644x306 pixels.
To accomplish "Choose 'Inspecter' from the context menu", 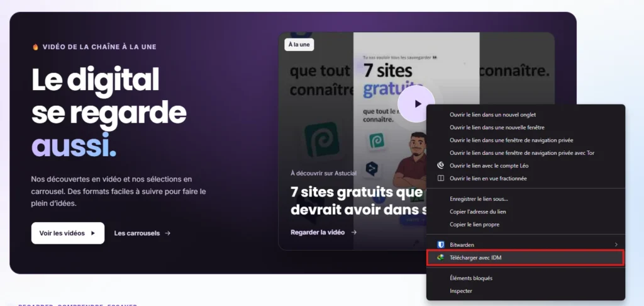I will 525,291.
